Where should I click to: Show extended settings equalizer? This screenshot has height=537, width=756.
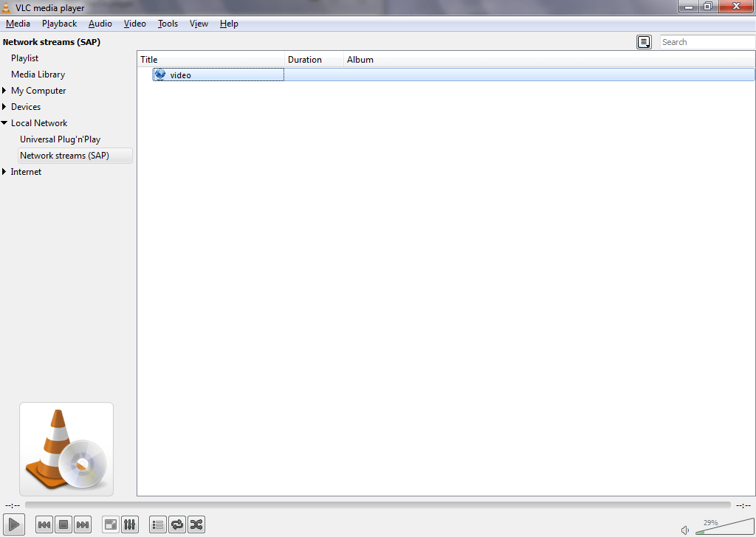130,524
